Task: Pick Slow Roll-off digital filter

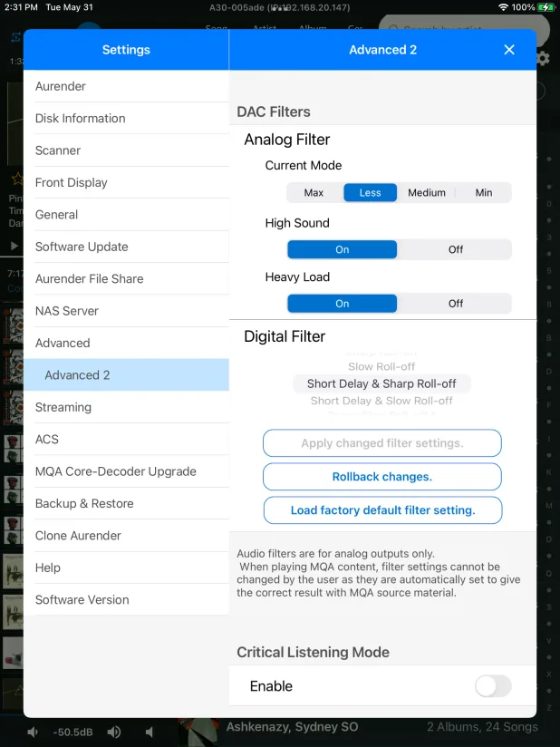Action: pos(381,366)
